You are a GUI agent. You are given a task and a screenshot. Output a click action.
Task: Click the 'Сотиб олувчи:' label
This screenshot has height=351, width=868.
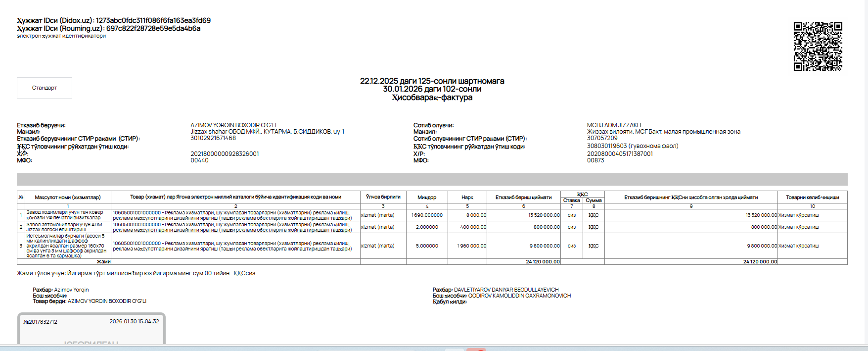[x=433, y=125]
